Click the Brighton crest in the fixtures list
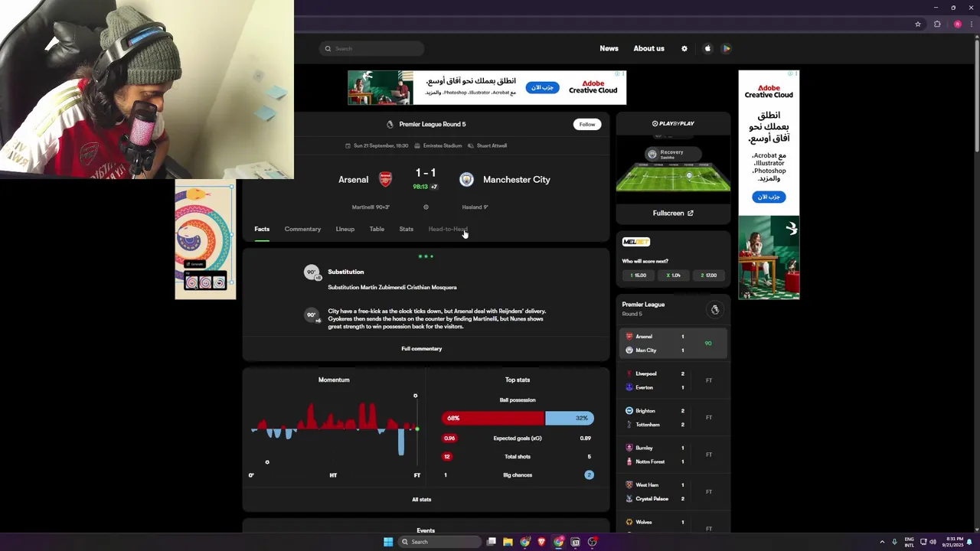The image size is (980, 551). coord(629,411)
